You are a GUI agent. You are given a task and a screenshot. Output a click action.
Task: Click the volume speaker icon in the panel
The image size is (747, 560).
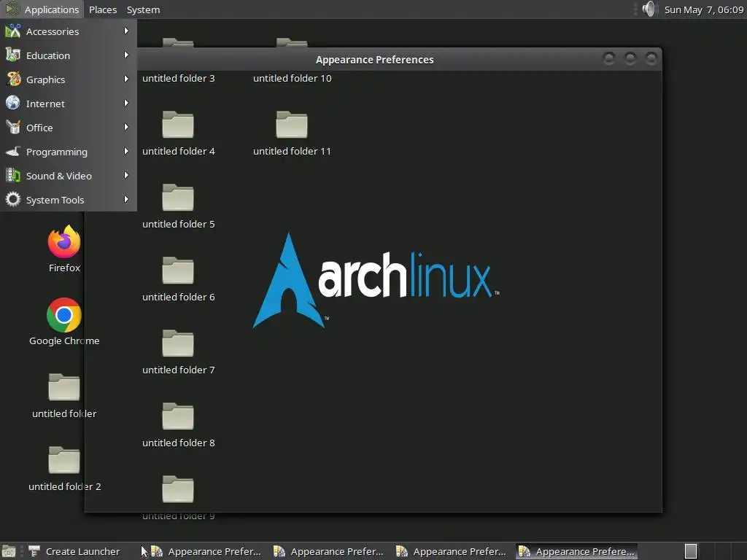[649, 9]
